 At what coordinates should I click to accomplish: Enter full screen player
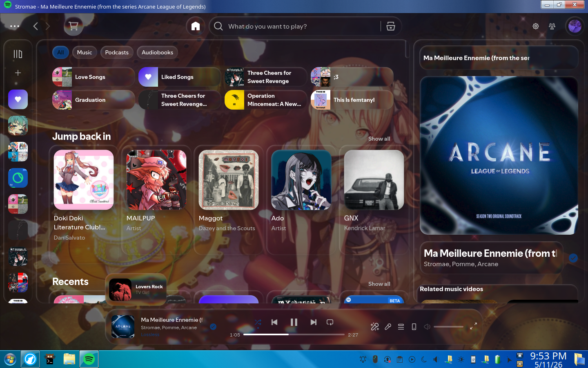(x=473, y=326)
